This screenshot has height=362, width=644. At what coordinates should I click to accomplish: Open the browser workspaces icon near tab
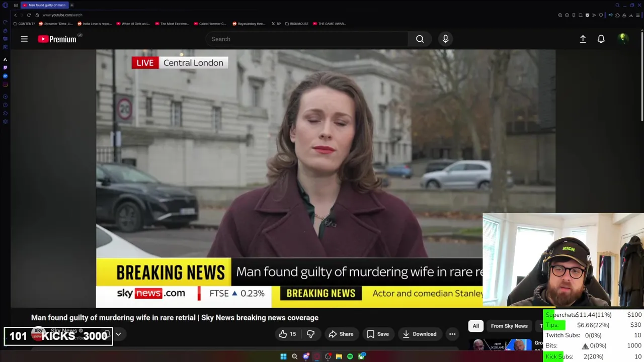[x=16, y=5]
